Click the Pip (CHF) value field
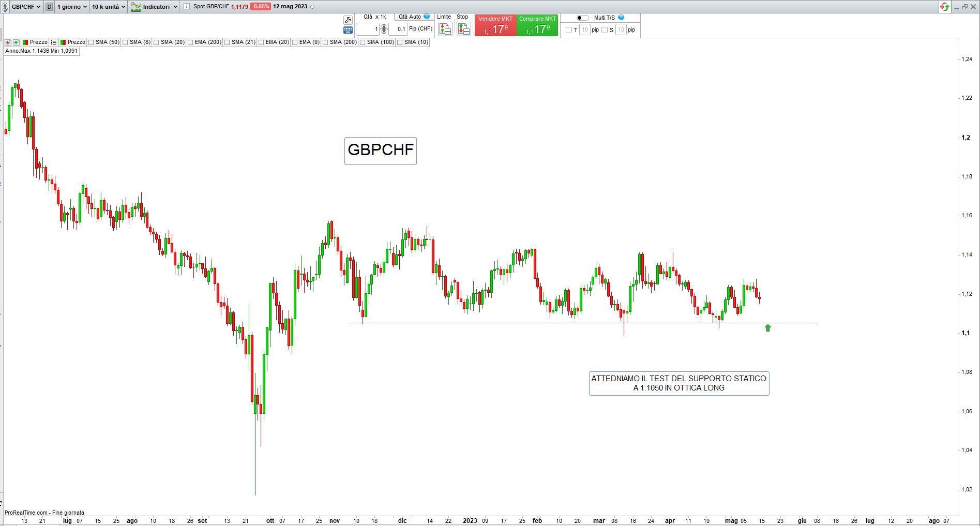This screenshot has height=526, width=980. (x=398, y=29)
